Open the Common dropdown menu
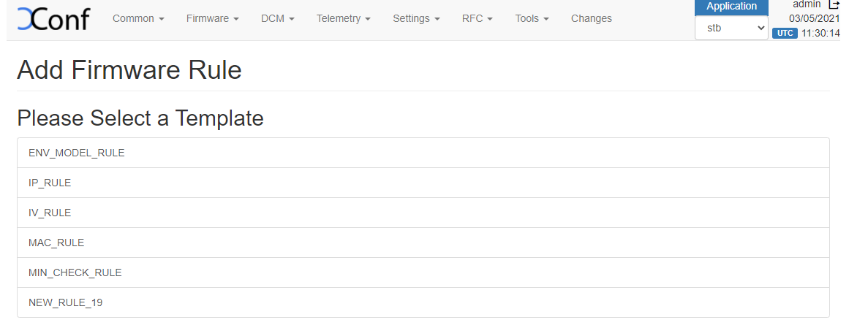 point(137,19)
